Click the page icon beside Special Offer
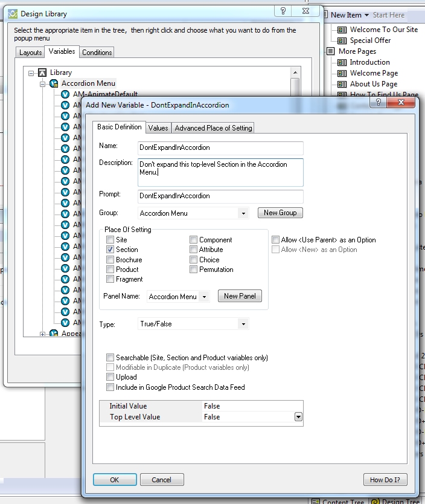 click(342, 40)
